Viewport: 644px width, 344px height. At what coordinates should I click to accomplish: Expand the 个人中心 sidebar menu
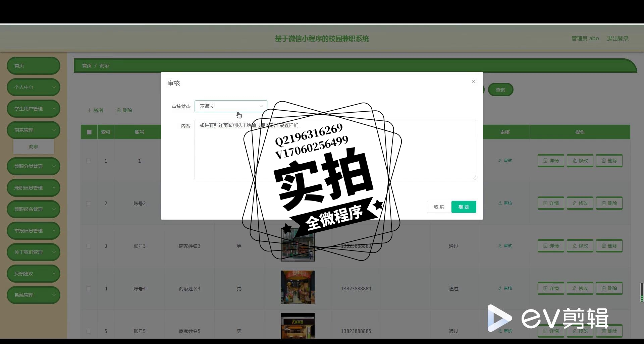click(34, 87)
